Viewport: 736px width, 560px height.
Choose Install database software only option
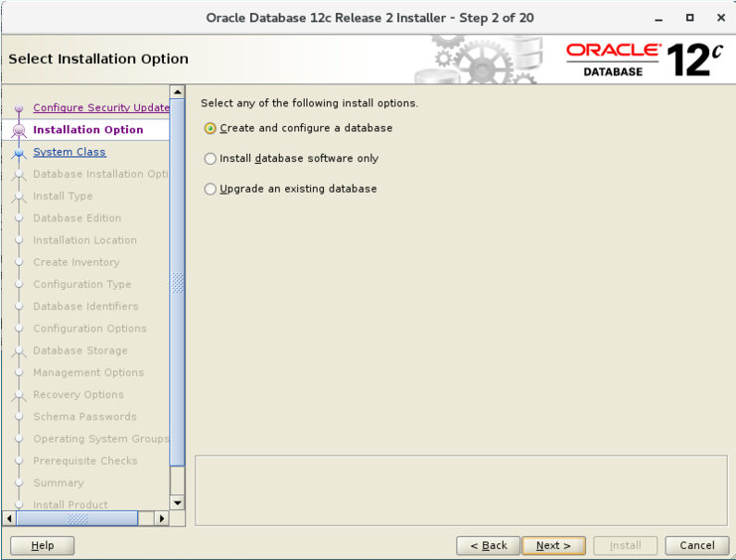click(x=291, y=159)
